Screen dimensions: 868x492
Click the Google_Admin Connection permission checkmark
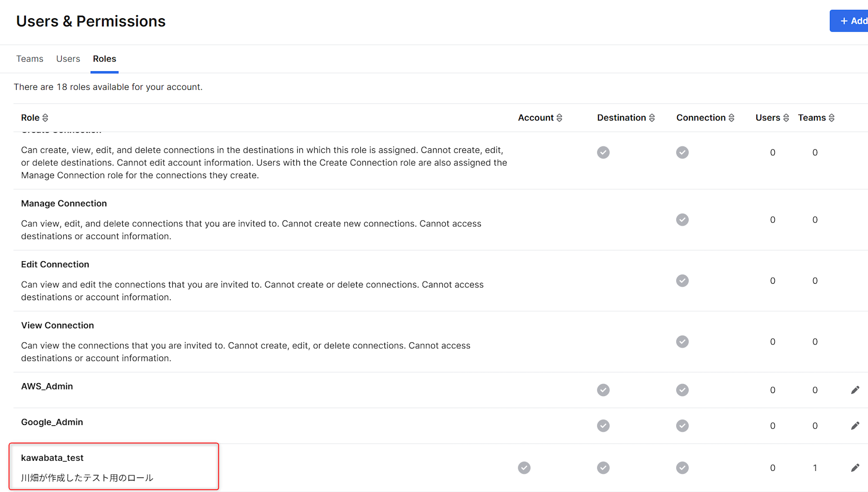click(682, 426)
